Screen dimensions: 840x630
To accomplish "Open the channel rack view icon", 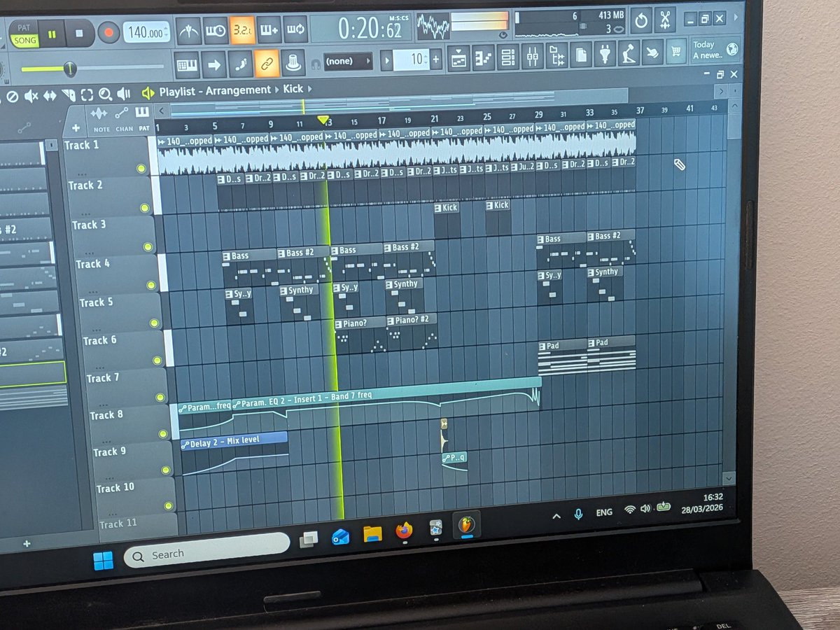I will pyautogui.click(x=508, y=56).
